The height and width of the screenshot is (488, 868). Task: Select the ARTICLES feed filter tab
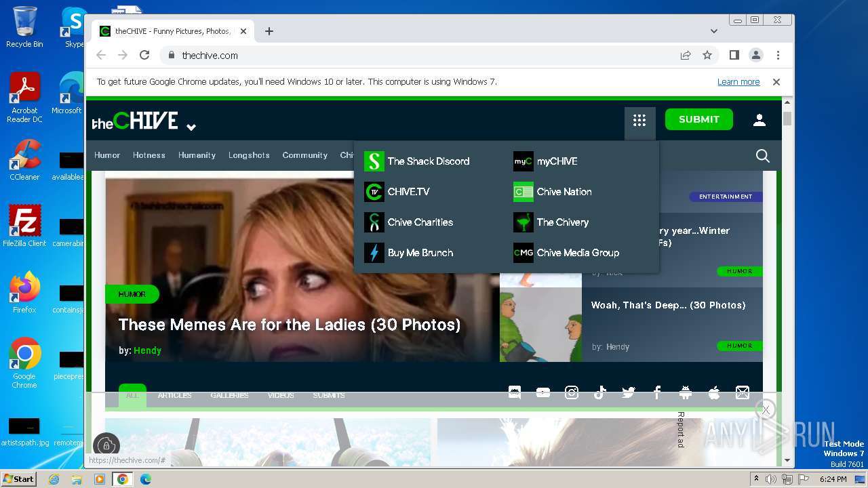pos(175,395)
